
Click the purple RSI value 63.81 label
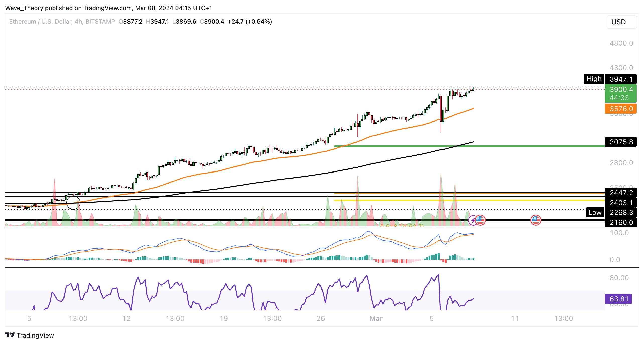tap(618, 299)
